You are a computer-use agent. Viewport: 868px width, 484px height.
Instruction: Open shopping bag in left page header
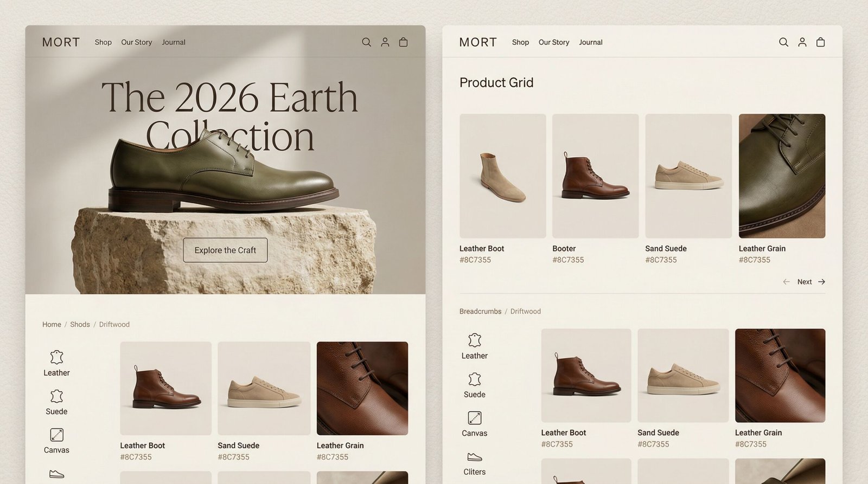coord(404,42)
